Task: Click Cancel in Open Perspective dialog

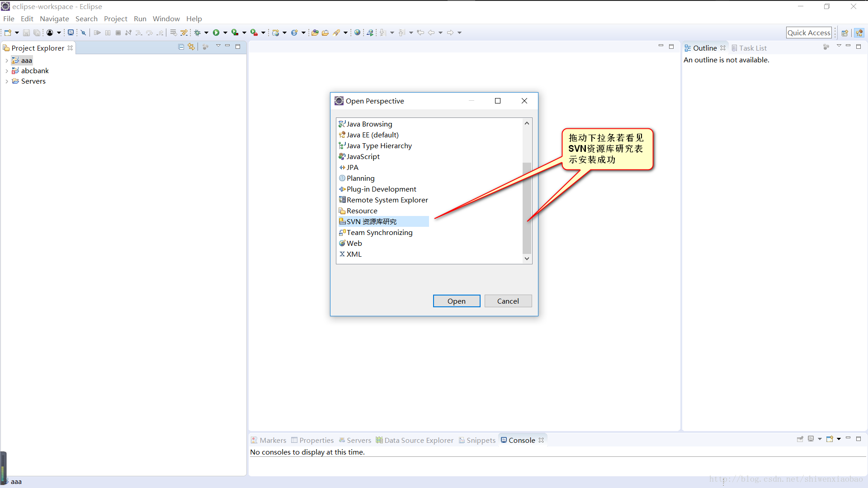Action: click(508, 301)
